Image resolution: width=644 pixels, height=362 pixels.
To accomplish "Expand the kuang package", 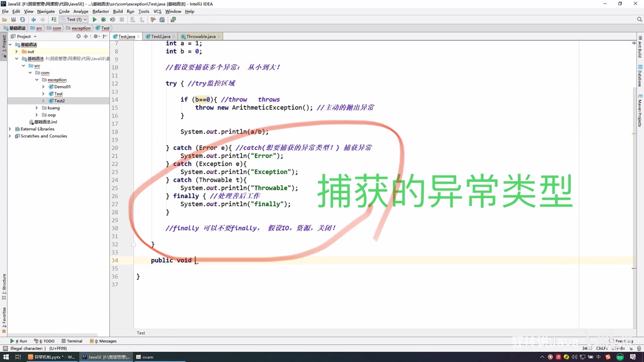I will tap(36, 108).
